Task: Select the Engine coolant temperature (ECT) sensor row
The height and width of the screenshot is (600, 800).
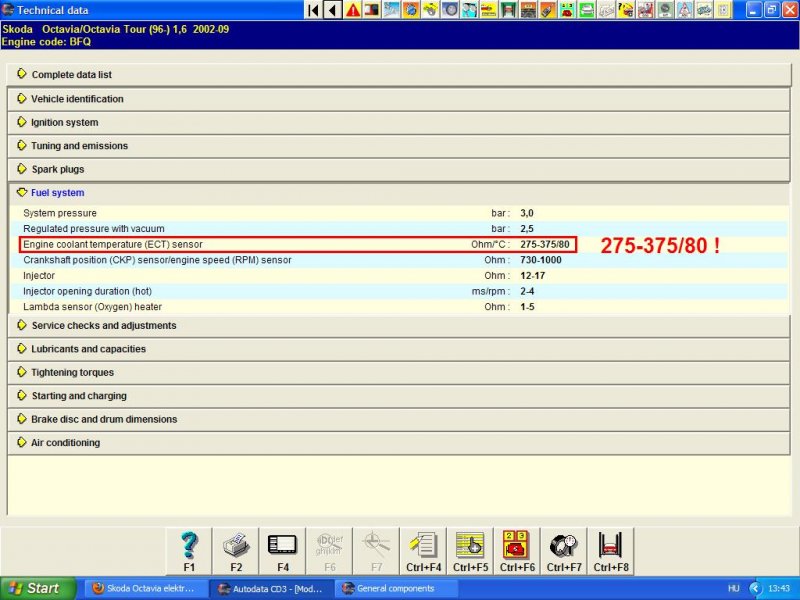Action: click(x=399, y=244)
